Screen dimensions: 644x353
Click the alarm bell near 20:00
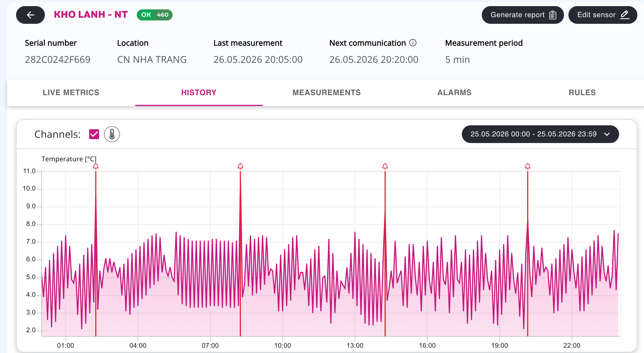[528, 166]
